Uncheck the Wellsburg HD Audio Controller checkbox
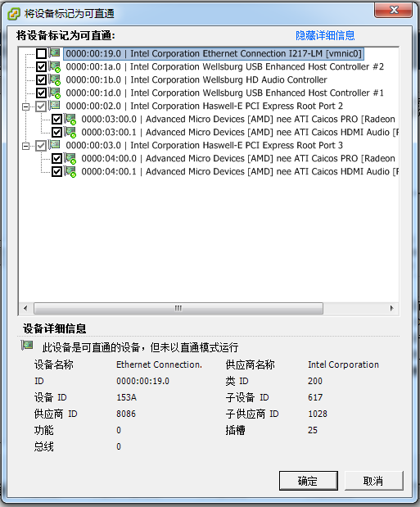420x507 pixels. (41, 80)
